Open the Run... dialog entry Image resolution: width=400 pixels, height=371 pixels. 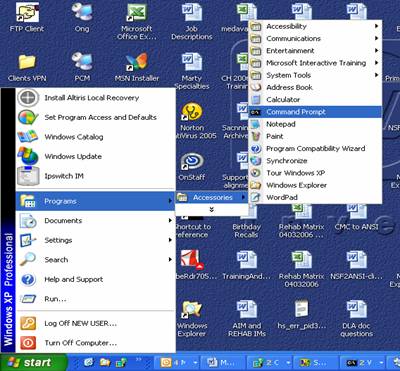(95, 299)
